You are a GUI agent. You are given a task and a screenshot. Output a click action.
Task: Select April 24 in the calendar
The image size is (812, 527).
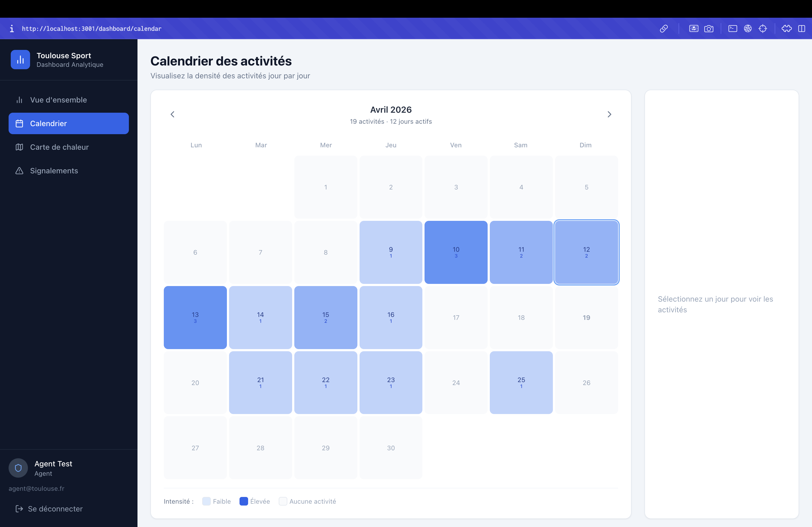pyautogui.click(x=456, y=382)
